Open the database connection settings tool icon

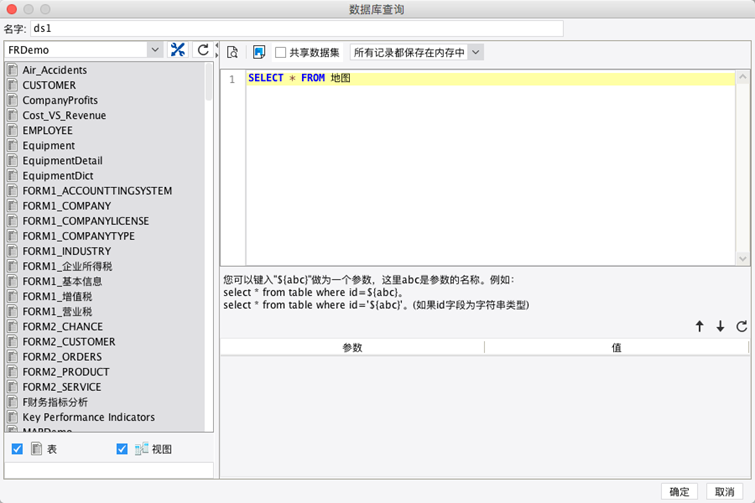[178, 50]
